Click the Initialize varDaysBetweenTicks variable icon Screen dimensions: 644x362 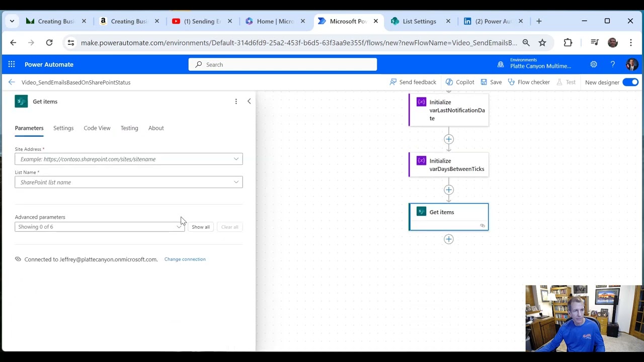[421, 161]
